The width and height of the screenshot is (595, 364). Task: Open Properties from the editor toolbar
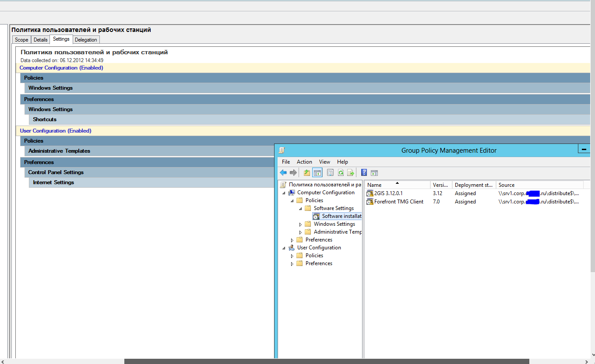pyautogui.click(x=331, y=173)
